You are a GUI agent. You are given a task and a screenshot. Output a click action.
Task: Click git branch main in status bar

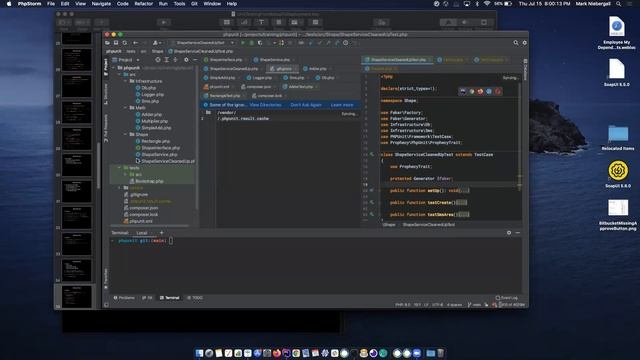474,305
